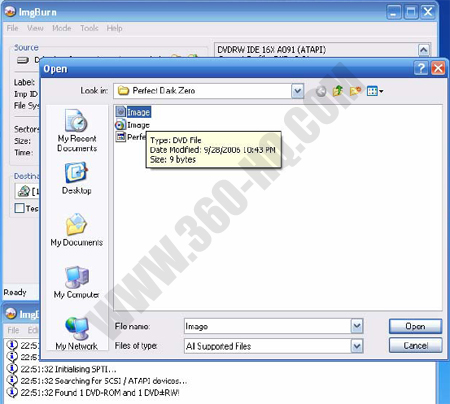Open the Mode menu in ImgBurn
450x404 pixels.
[x=62, y=28]
